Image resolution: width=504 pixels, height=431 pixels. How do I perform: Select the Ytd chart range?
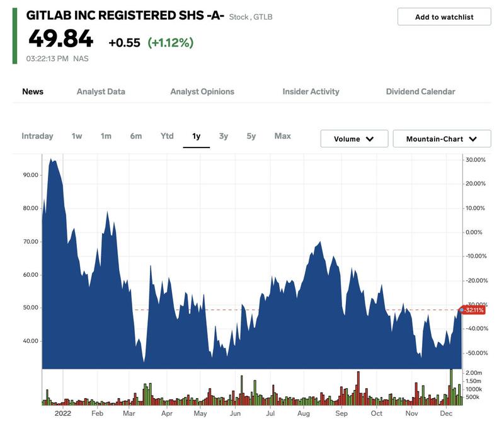(x=167, y=136)
